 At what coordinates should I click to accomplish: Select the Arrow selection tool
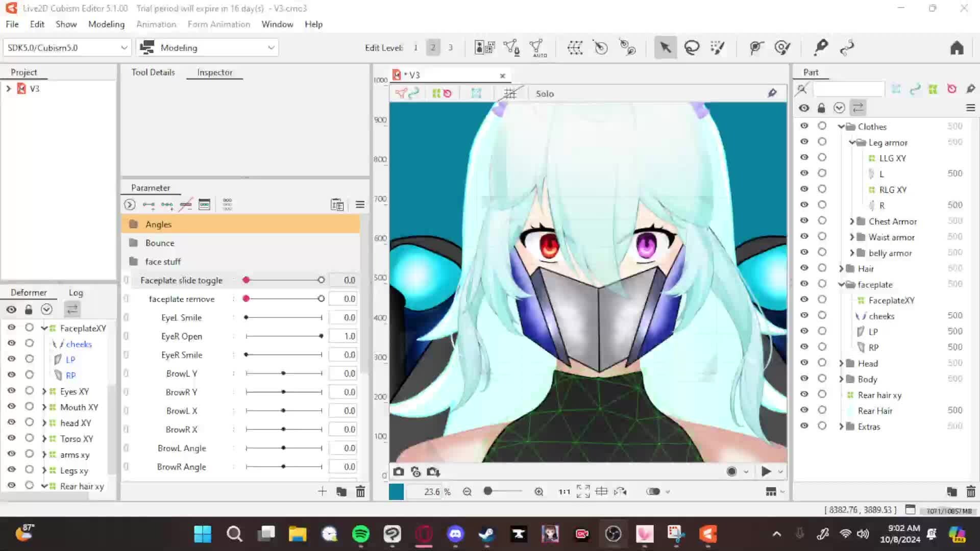coord(666,47)
